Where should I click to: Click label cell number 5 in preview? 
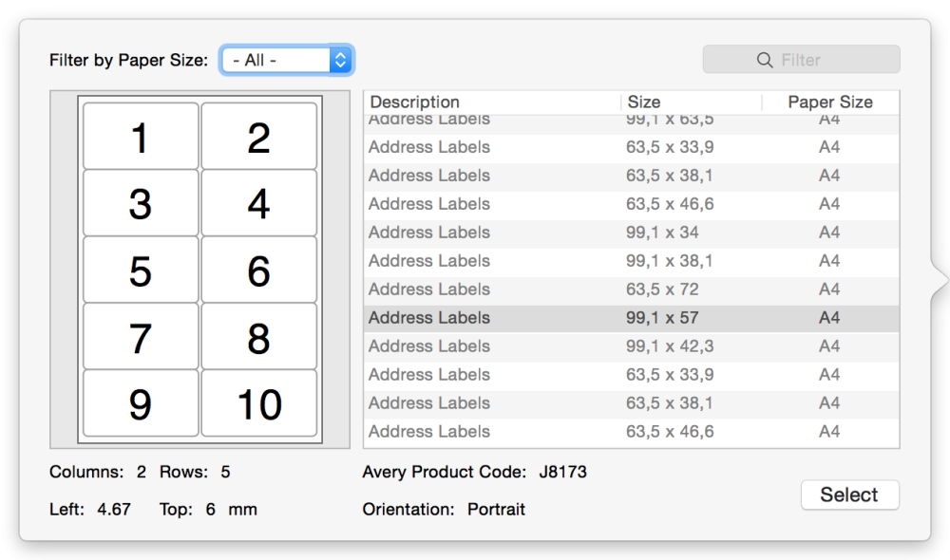coord(140,269)
